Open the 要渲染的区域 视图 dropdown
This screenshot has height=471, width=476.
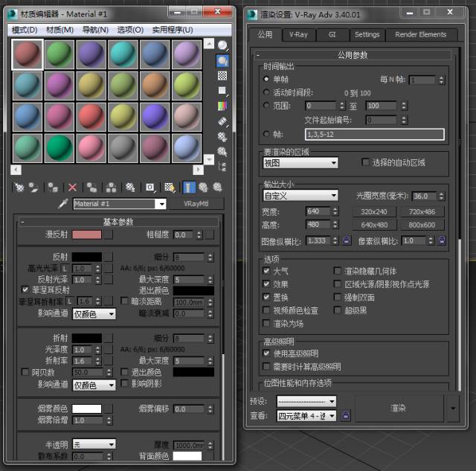tap(300, 162)
